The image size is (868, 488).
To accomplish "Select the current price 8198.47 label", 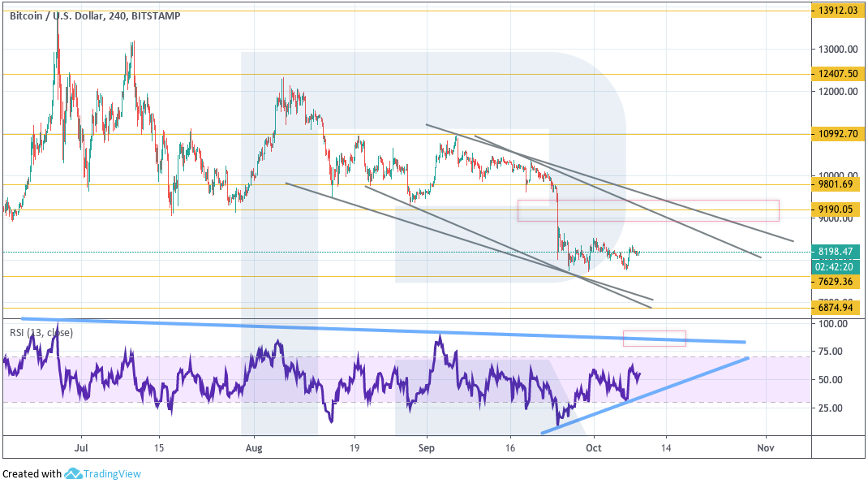I will point(836,253).
